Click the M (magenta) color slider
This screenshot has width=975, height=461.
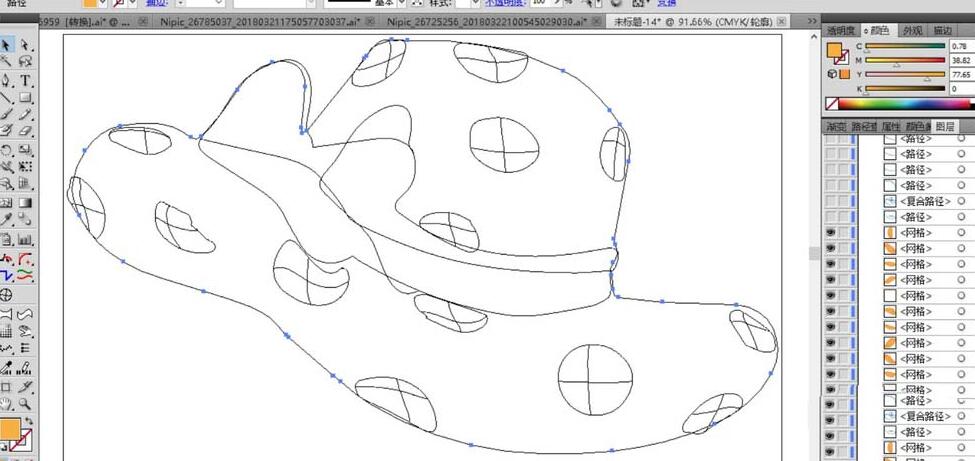point(905,61)
